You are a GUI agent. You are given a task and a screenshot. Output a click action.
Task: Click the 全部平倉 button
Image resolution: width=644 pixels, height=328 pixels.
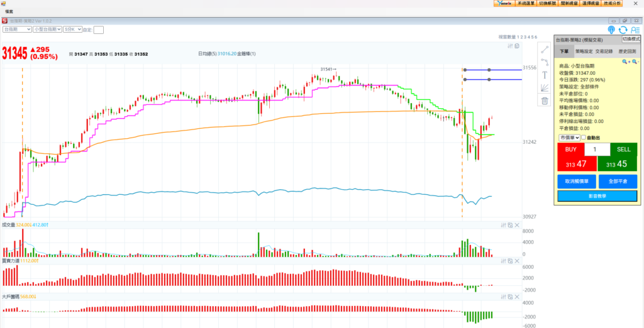pos(618,182)
